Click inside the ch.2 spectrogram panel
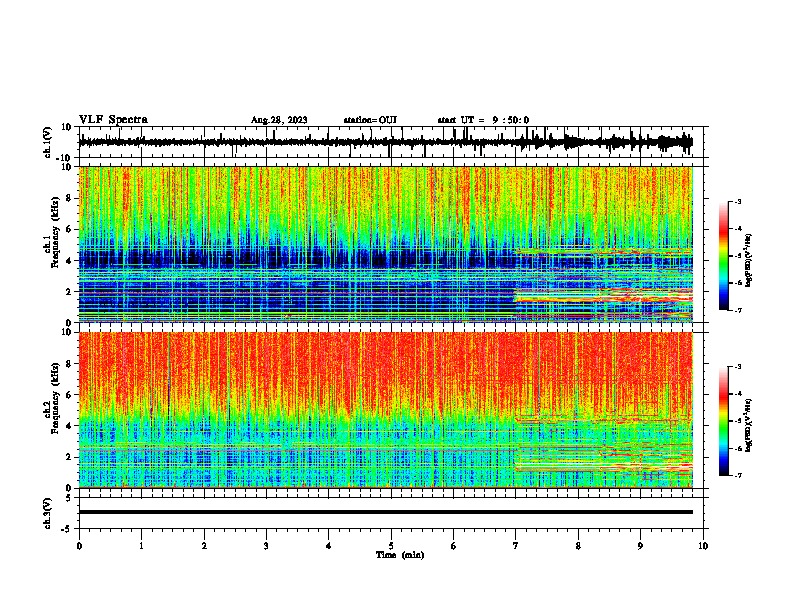 [x=385, y=410]
